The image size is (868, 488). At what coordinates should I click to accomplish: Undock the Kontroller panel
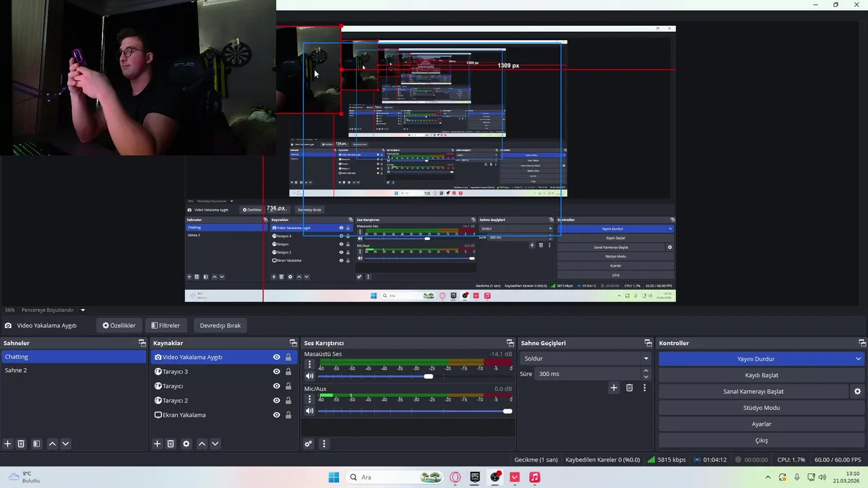click(862, 343)
